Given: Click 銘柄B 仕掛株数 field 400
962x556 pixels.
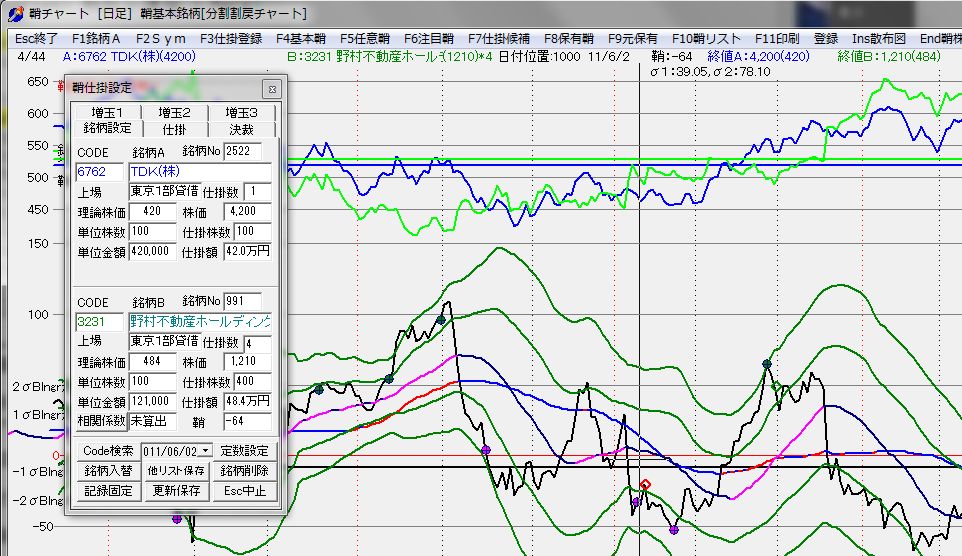Looking at the screenshot, I should 252,382.
